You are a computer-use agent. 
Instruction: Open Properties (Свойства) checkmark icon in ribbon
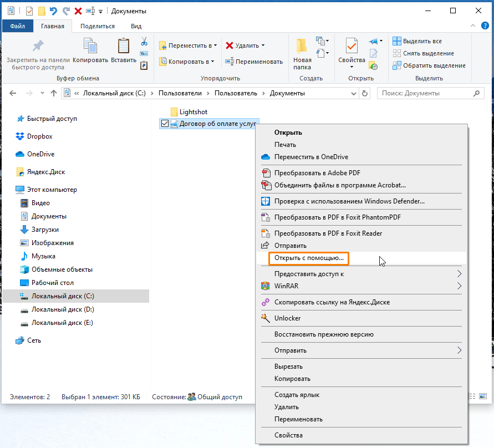352,49
